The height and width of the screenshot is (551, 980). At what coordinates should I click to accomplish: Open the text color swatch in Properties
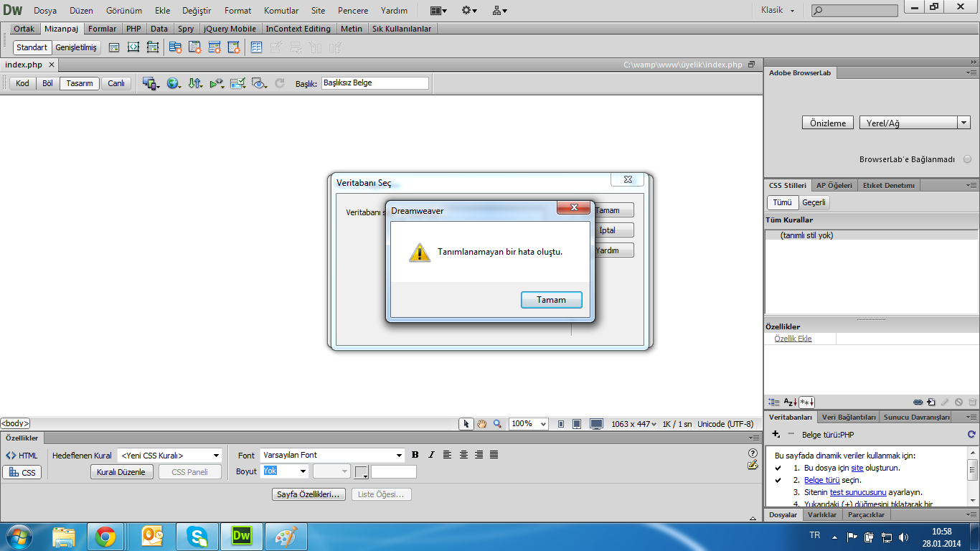(361, 472)
